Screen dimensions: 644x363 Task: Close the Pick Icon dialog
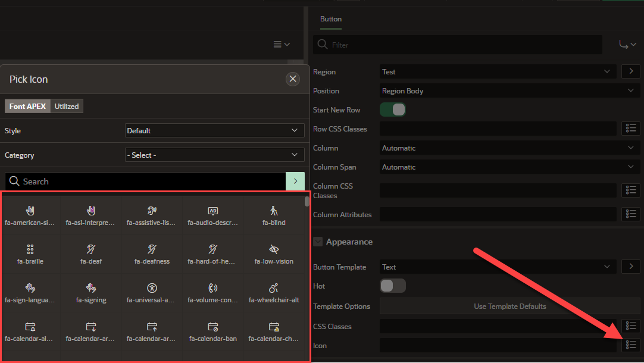click(x=292, y=79)
